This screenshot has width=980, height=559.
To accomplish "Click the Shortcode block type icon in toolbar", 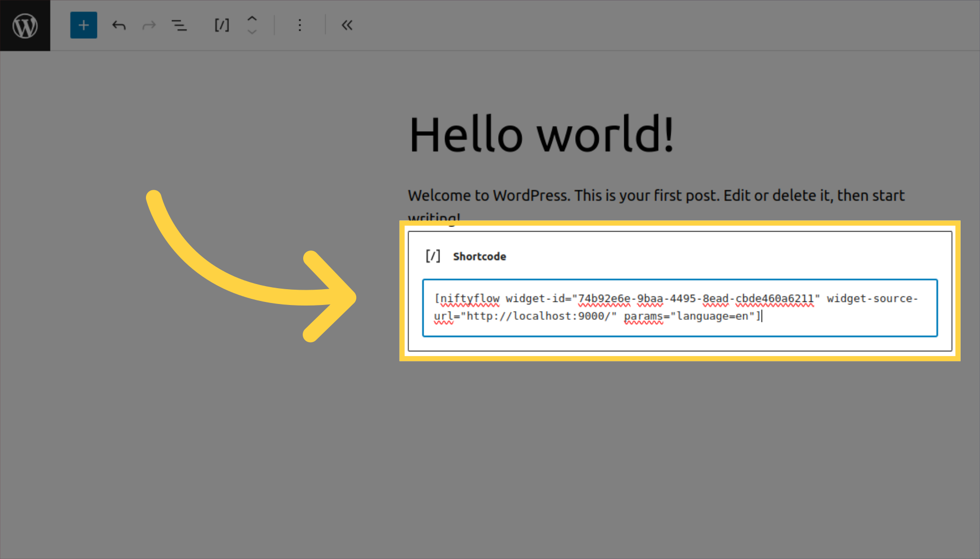I will [222, 25].
